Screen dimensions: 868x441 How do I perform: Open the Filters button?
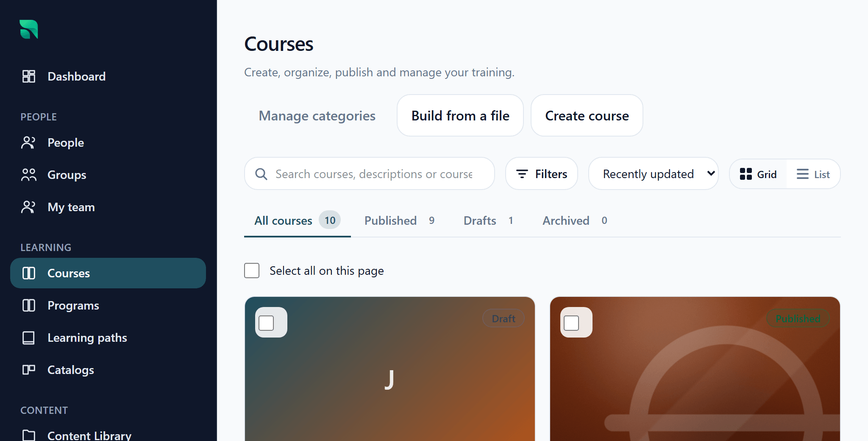tap(542, 174)
